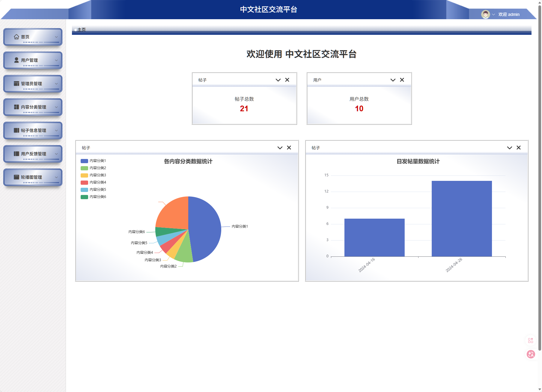Click the icon beside 用户反馈管理

tap(16, 154)
